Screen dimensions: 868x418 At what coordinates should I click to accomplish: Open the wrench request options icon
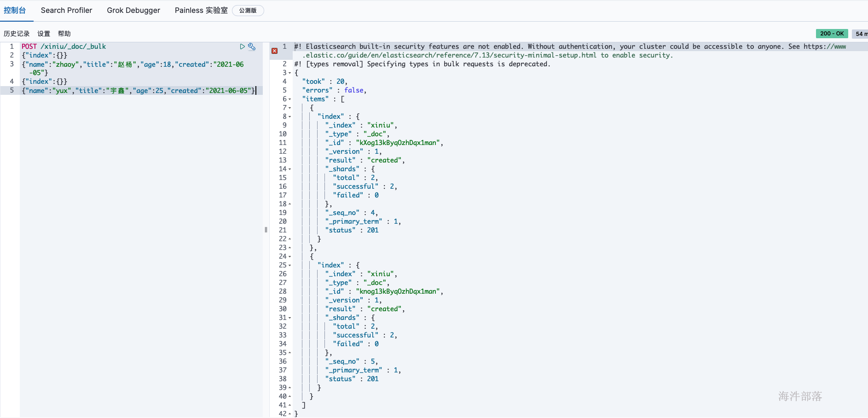coord(252,46)
